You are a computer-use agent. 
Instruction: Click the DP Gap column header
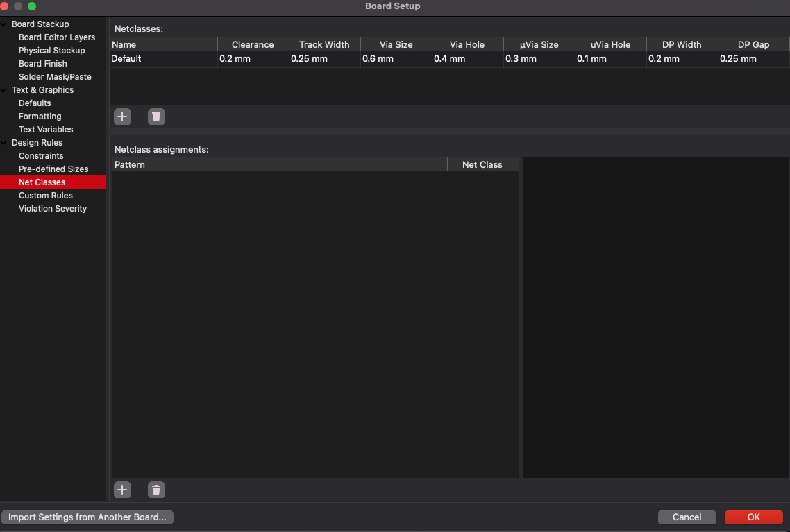tap(754, 45)
